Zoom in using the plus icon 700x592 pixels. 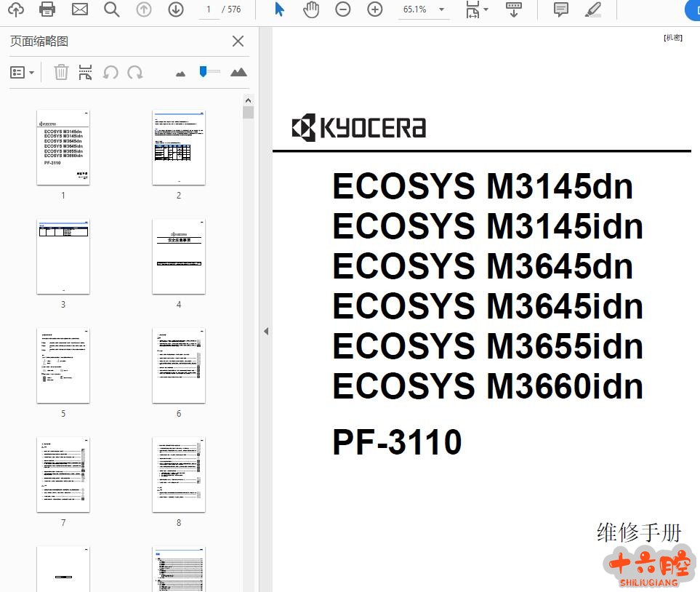point(375,9)
